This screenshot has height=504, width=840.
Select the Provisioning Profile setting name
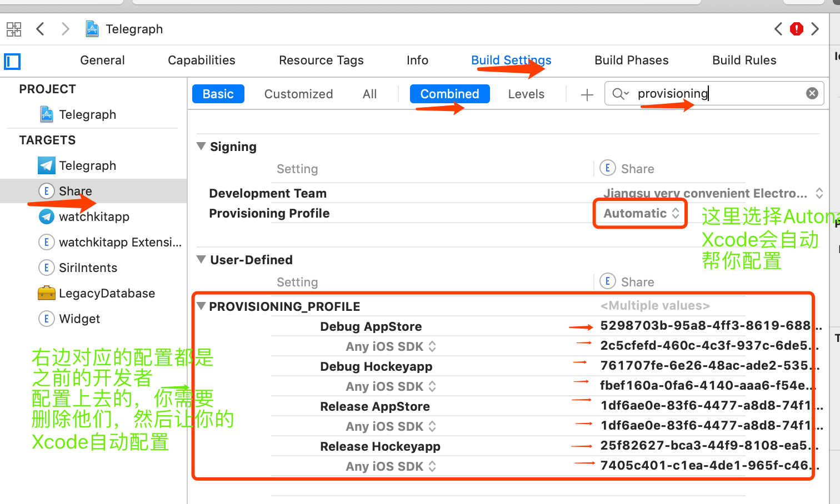pos(269,213)
